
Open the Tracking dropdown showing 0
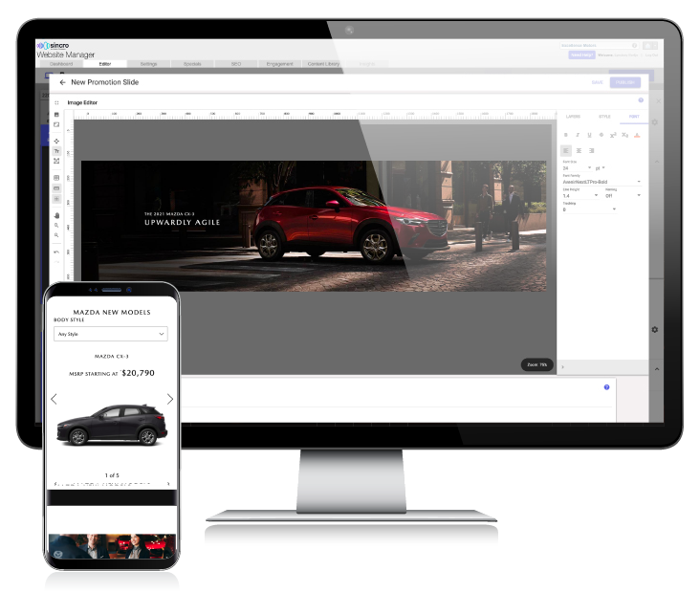click(x=589, y=209)
